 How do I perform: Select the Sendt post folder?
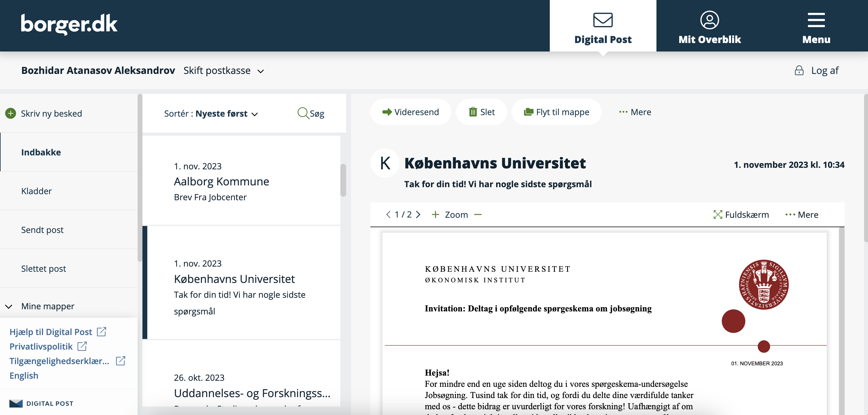coord(42,230)
